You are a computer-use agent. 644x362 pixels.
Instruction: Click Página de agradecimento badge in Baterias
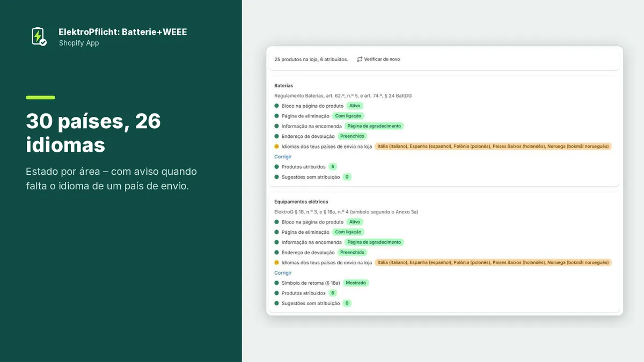[374, 126]
